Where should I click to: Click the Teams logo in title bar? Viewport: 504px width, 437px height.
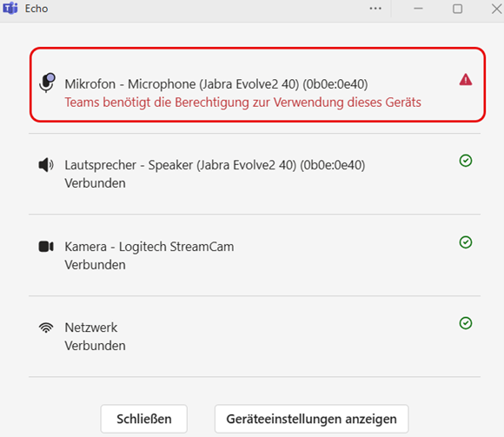(10, 8)
